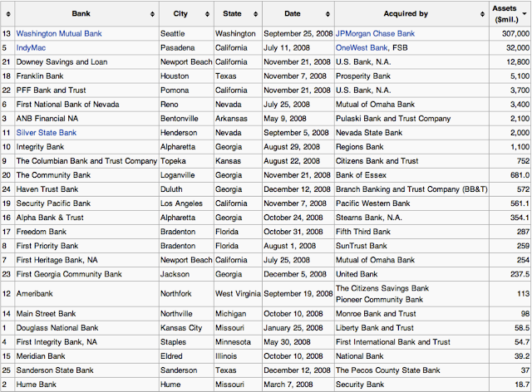Open the Washington Mutual Bank link

59,33
